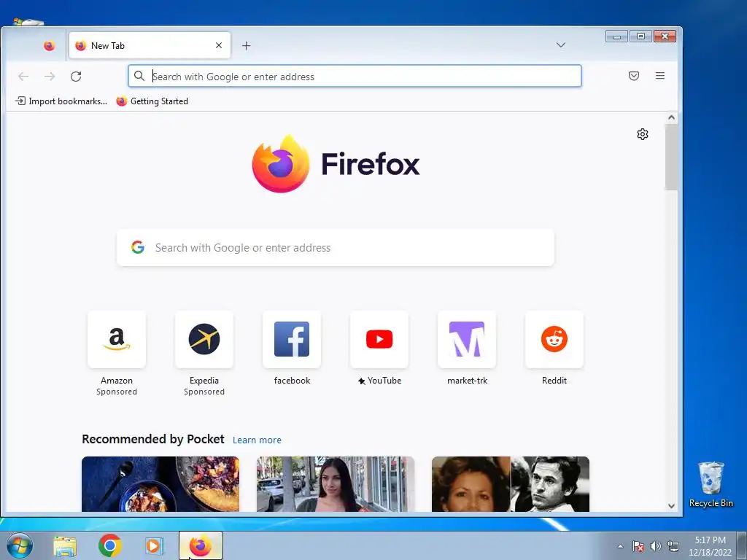The image size is (747, 560).
Task: Click the Recommended by Pocket heading
Action: click(x=153, y=439)
